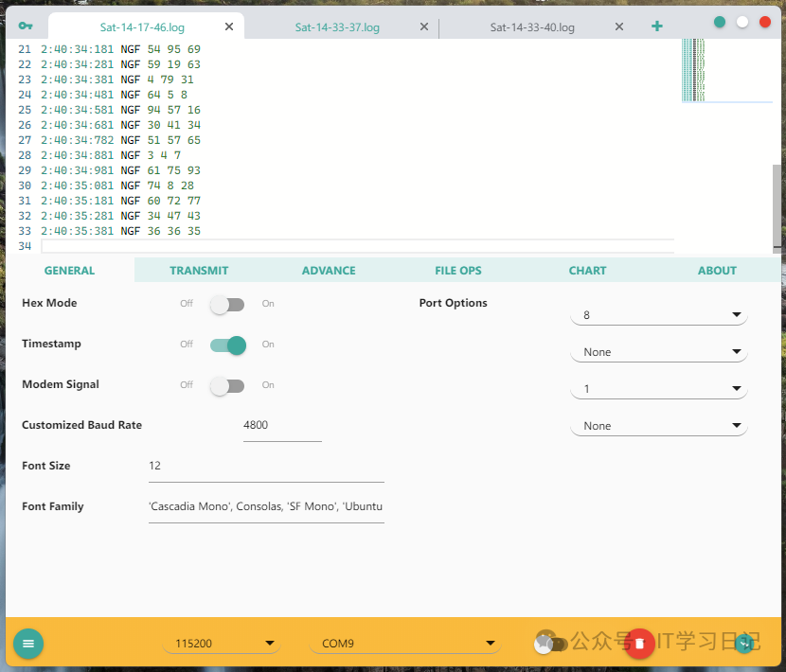
Task: Click log line 30 with data 74 8 28
Action: pyautogui.click(x=117, y=186)
